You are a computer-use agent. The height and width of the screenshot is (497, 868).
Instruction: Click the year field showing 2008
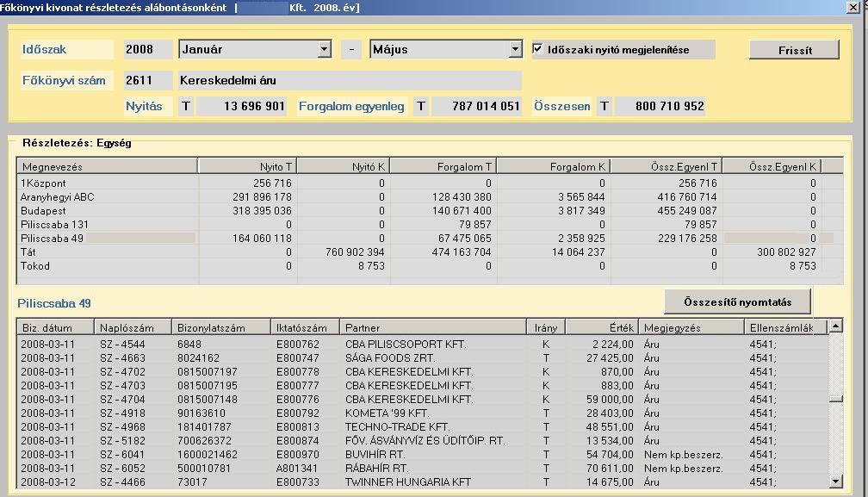click(148, 49)
